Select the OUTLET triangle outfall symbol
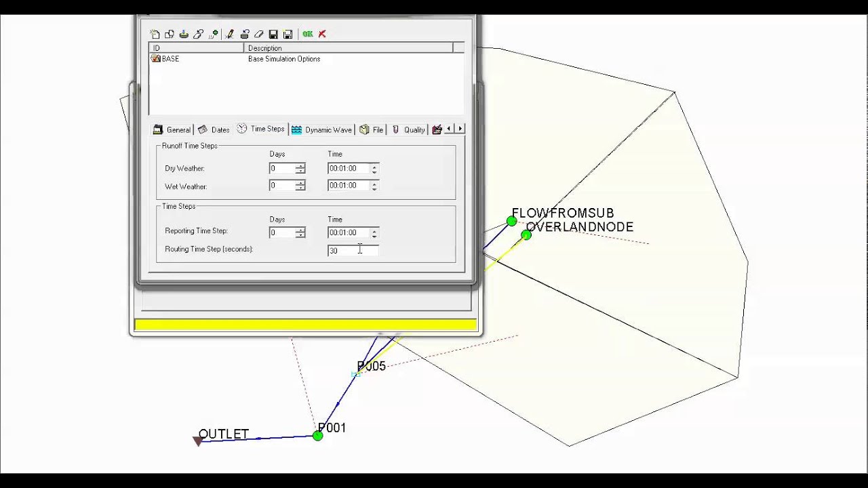The height and width of the screenshot is (488, 868). point(198,441)
